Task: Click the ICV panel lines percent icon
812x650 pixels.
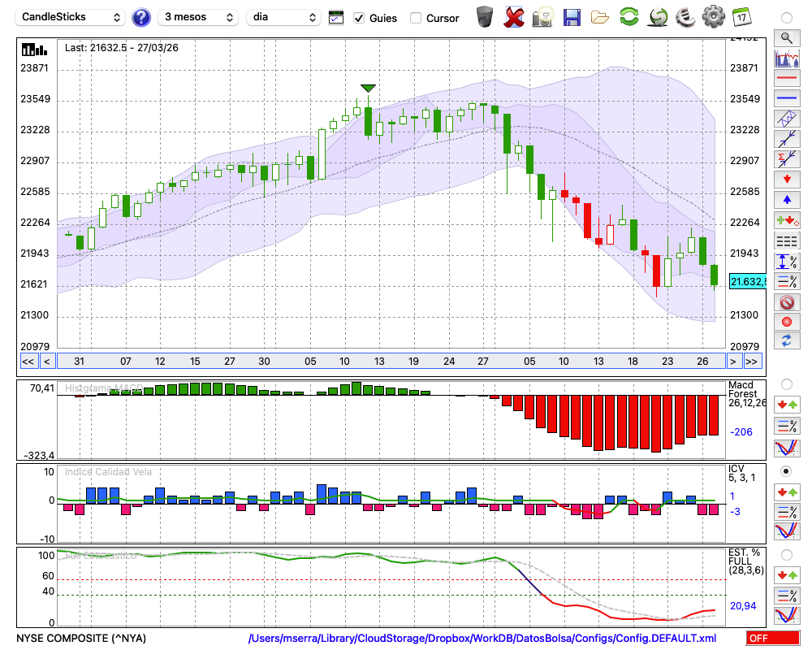Action: click(787, 513)
